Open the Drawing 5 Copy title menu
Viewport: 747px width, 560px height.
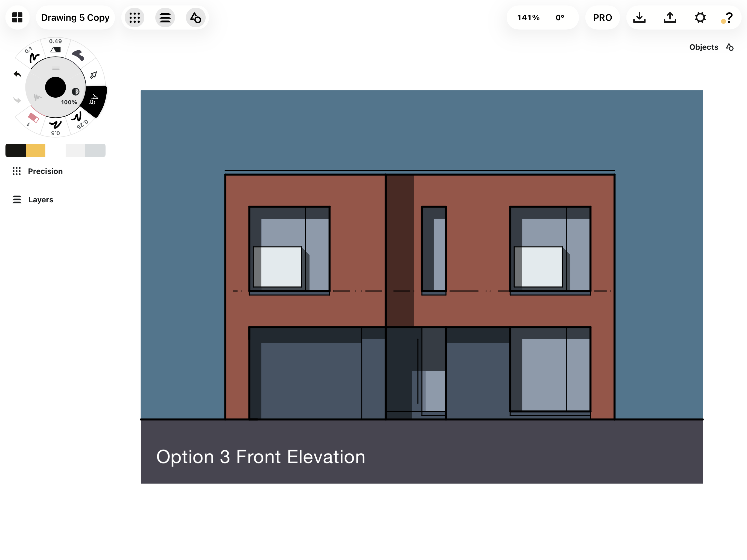pyautogui.click(x=75, y=17)
